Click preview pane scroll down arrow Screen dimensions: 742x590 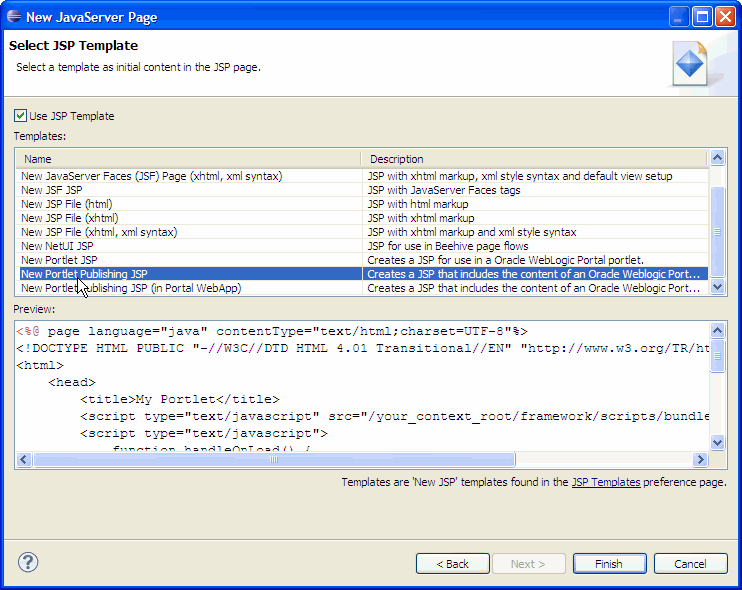717,442
